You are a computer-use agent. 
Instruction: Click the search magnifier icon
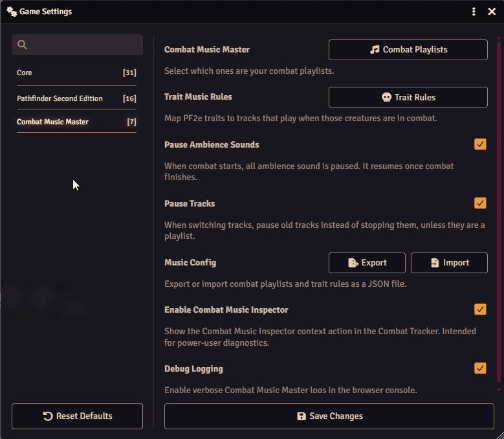tap(22, 45)
